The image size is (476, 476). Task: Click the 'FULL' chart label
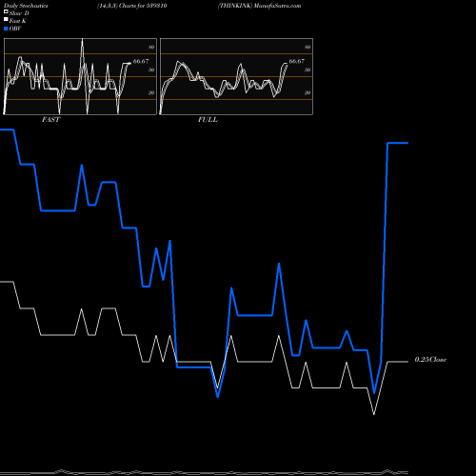(208, 120)
